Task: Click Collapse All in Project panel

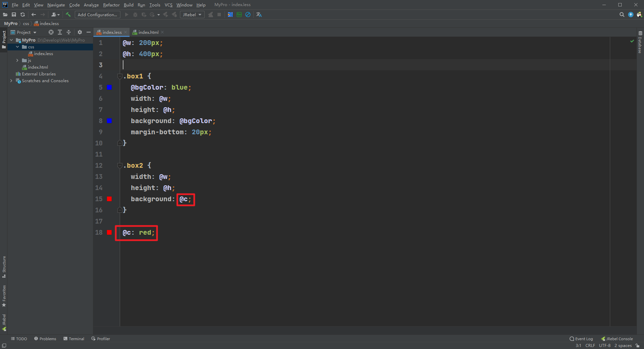Action: pyautogui.click(x=69, y=32)
